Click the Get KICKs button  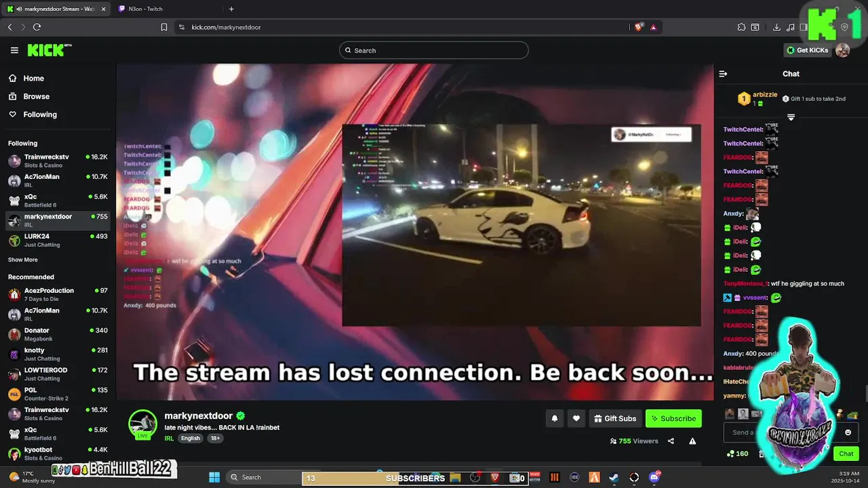click(x=807, y=50)
